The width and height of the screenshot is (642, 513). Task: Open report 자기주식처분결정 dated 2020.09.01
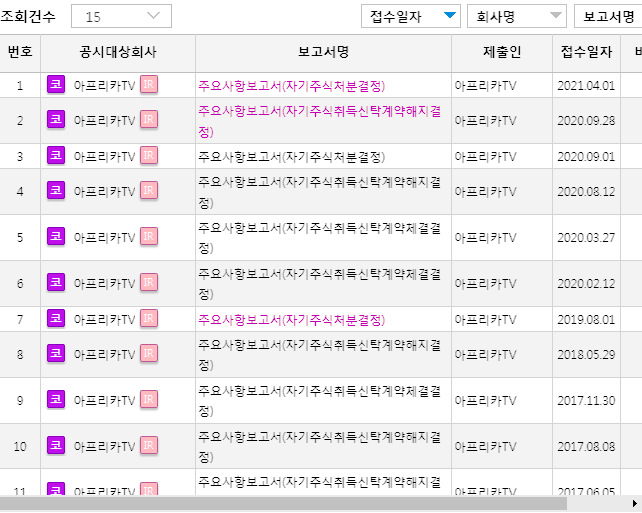click(x=292, y=156)
